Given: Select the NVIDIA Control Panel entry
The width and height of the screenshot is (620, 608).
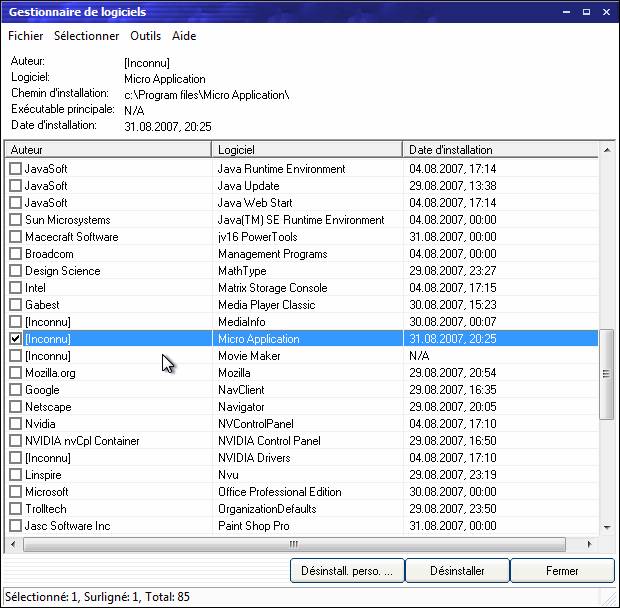Looking at the screenshot, I should coord(269,441).
